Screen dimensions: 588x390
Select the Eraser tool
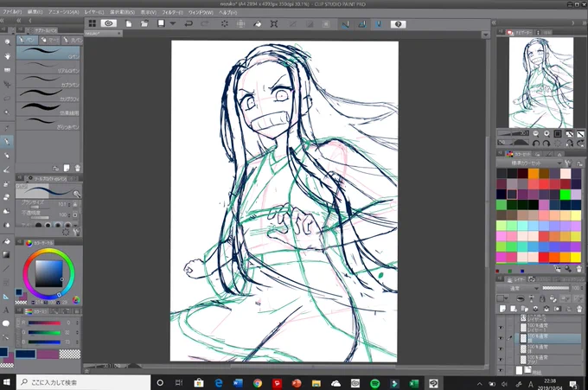coord(7,198)
